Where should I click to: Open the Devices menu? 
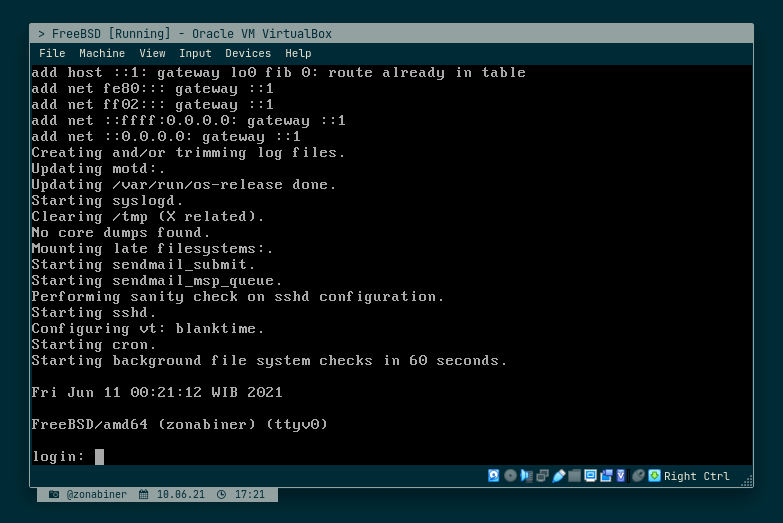[x=248, y=53]
